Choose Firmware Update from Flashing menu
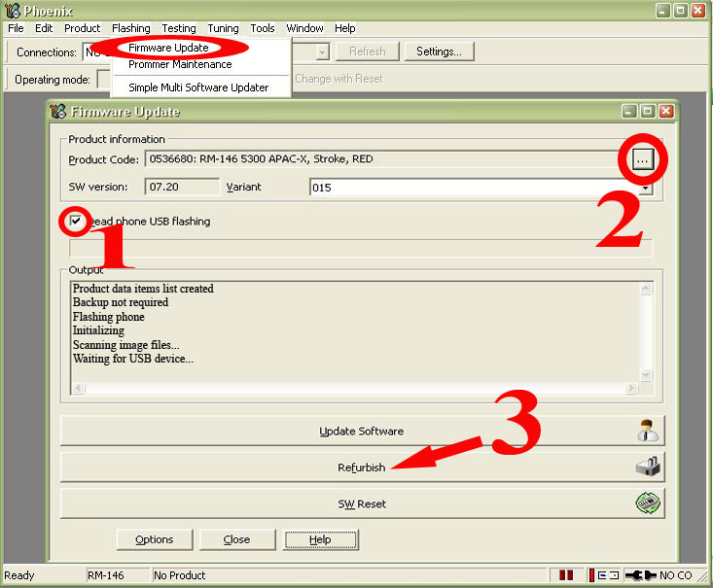Image resolution: width=713 pixels, height=588 pixels. pos(168,48)
